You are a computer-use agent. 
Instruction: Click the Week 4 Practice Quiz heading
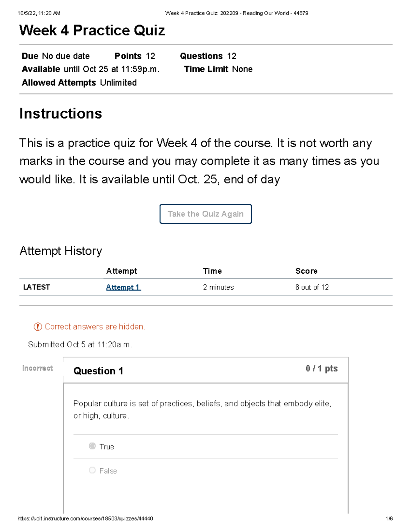click(92, 31)
